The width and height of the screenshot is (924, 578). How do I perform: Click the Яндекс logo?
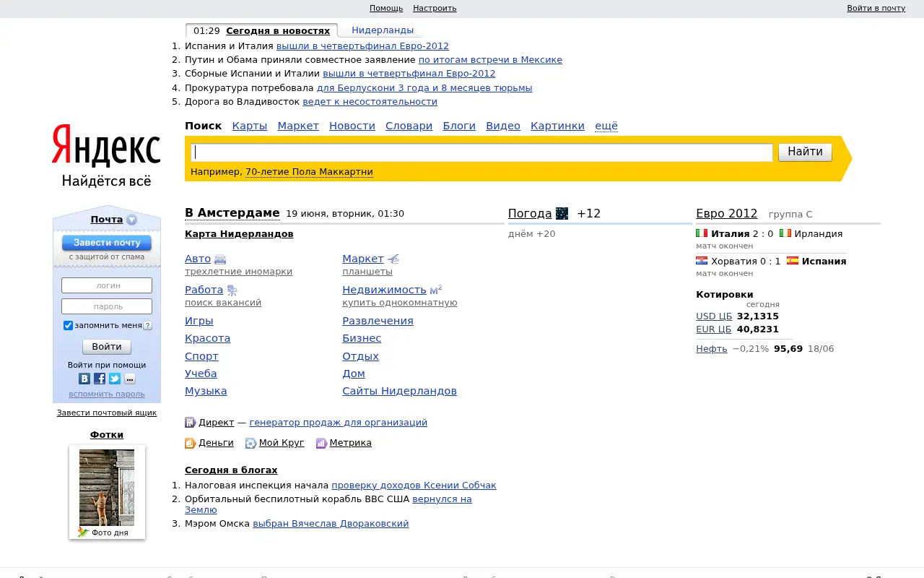click(106, 145)
